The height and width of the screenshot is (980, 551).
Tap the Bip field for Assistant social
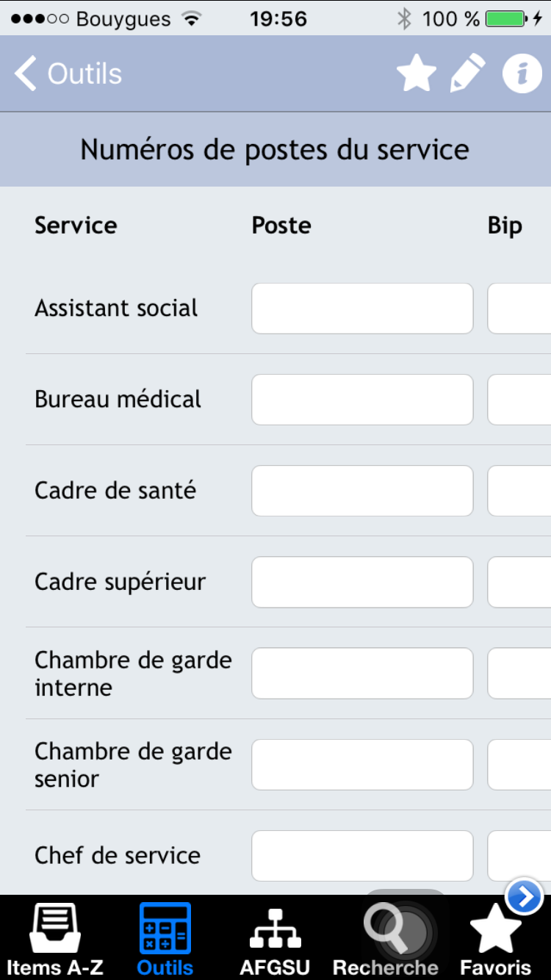(x=519, y=309)
